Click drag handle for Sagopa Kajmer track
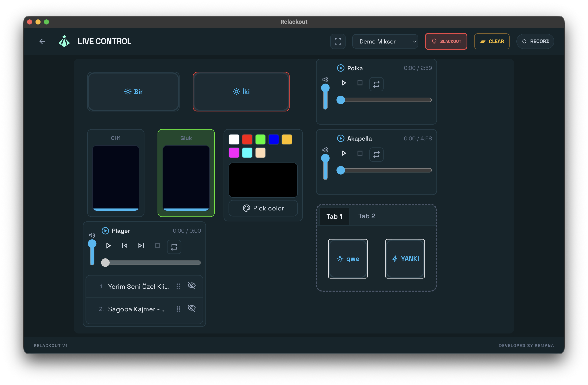This screenshot has height=385, width=588. coord(178,309)
